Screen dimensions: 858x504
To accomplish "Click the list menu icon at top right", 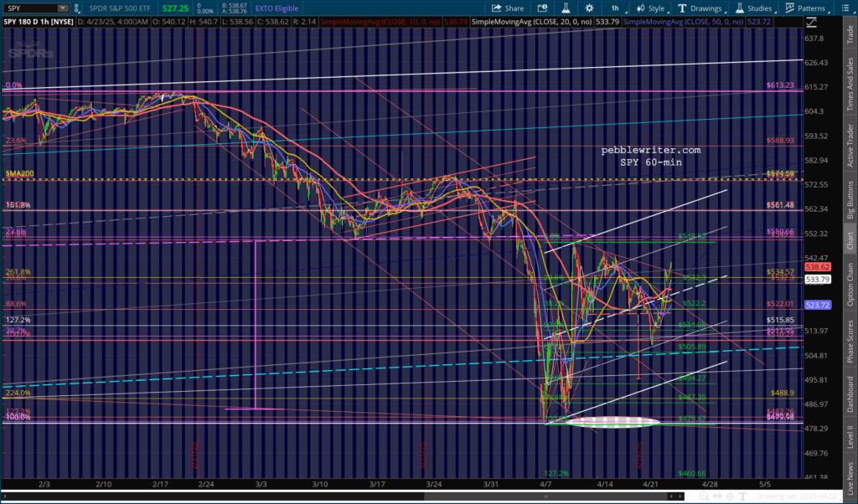I will pos(845,8).
